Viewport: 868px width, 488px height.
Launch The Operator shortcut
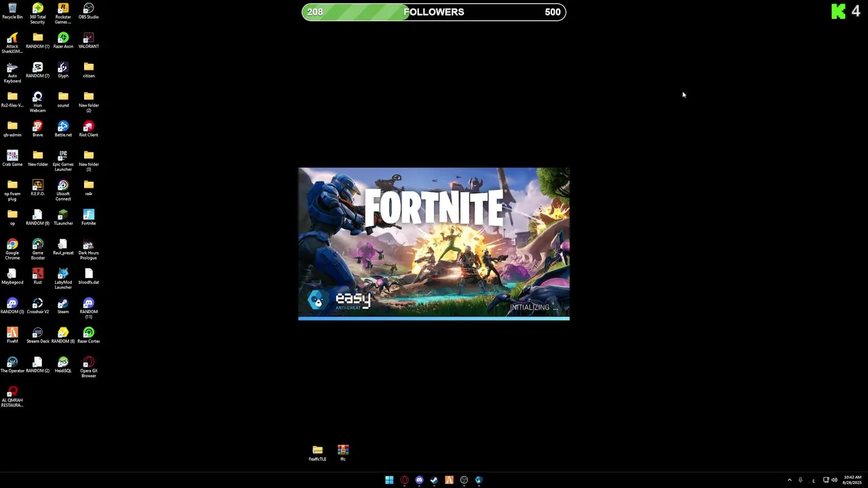tap(12, 365)
